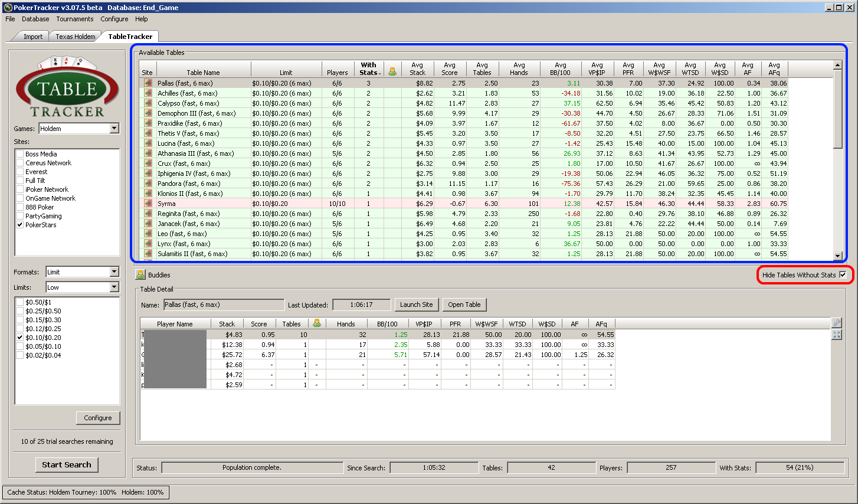Enable the Boss Media site checkbox
The image size is (858, 504).
click(20, 154)
